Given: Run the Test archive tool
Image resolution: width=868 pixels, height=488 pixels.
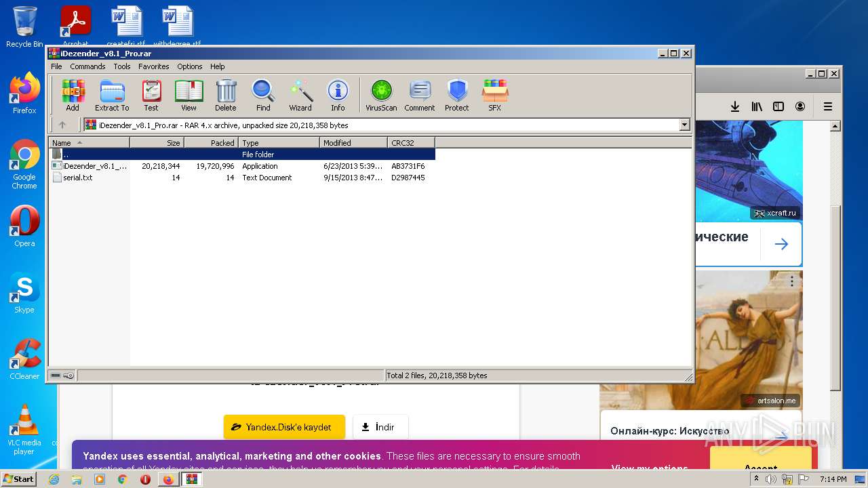Looking at the screenshot, I should (151, 95).
